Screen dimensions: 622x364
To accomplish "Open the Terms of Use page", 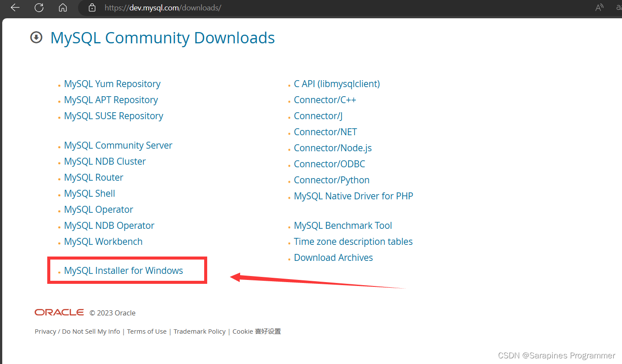I will click(x=147, y=331).
